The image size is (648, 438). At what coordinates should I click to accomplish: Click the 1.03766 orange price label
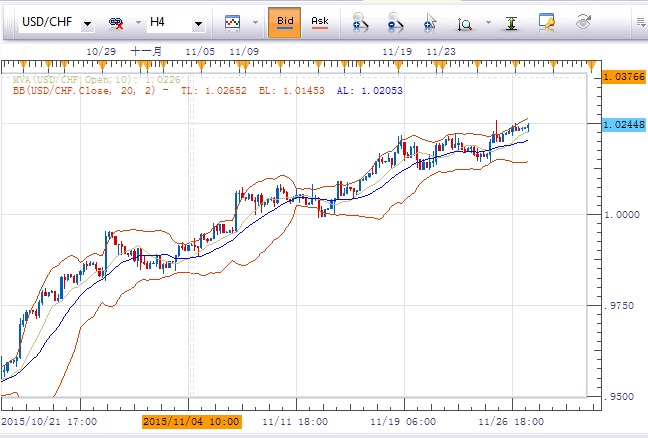(623, 75)
